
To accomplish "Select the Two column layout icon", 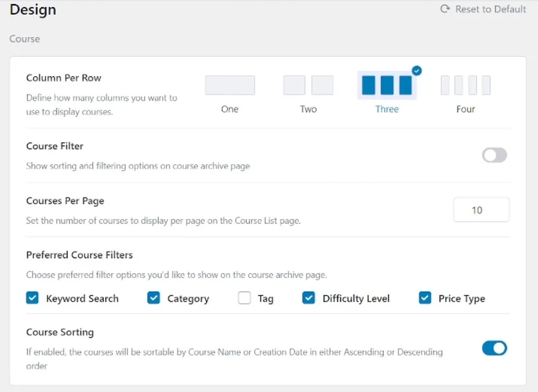I will (x=308, y=85).
